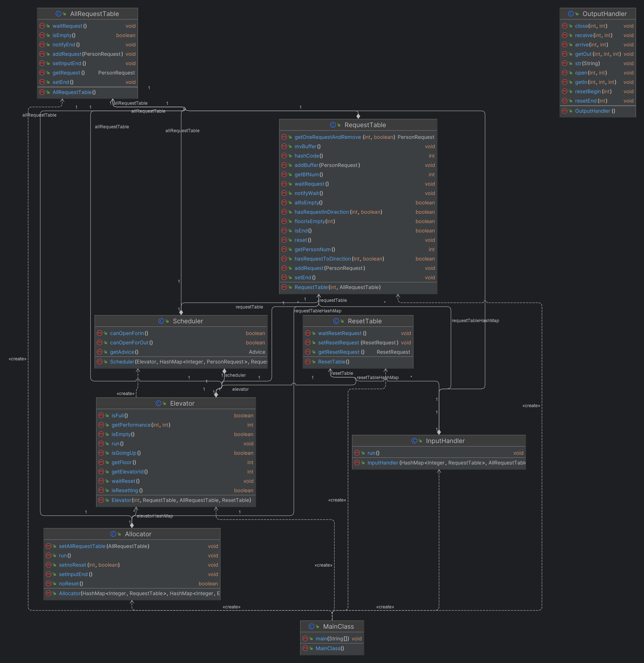Click the elevatorHashMap relationship label
This screenshot has height=663, width=644.
pos(155,516)
